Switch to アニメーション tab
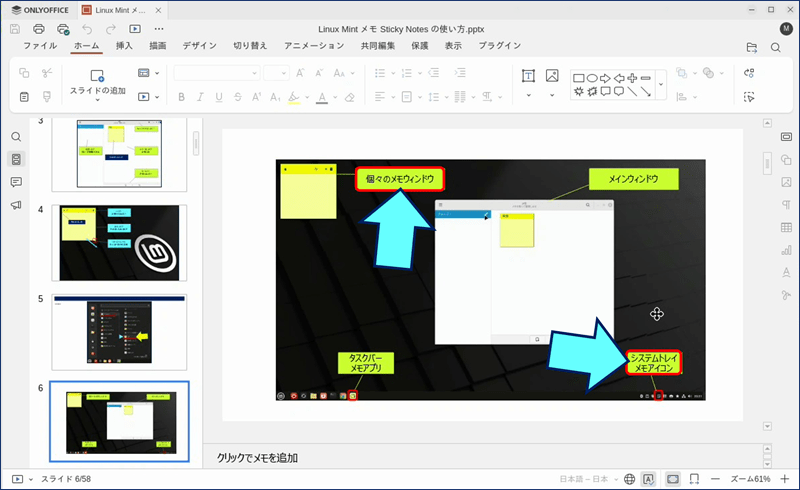Image resolution: width=800 pixels, height=490 pixels. 314,45
